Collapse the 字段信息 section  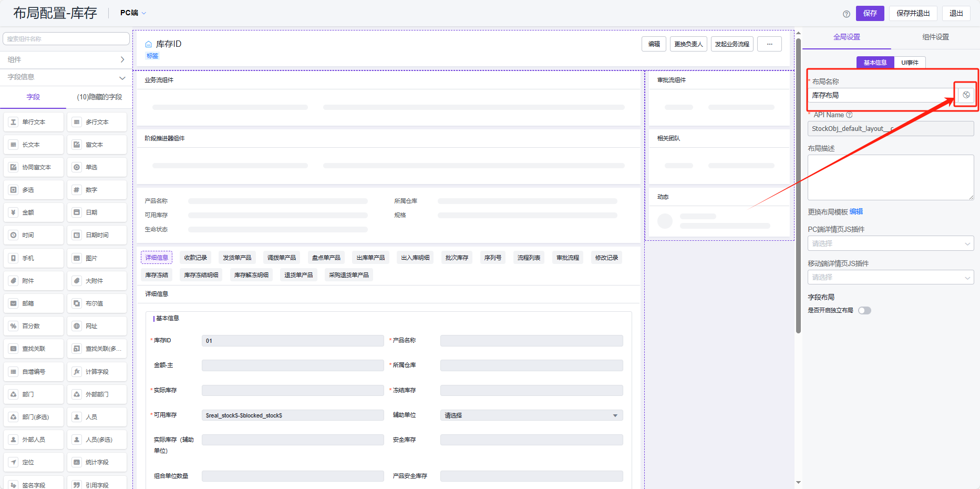[x=66, y=77]
